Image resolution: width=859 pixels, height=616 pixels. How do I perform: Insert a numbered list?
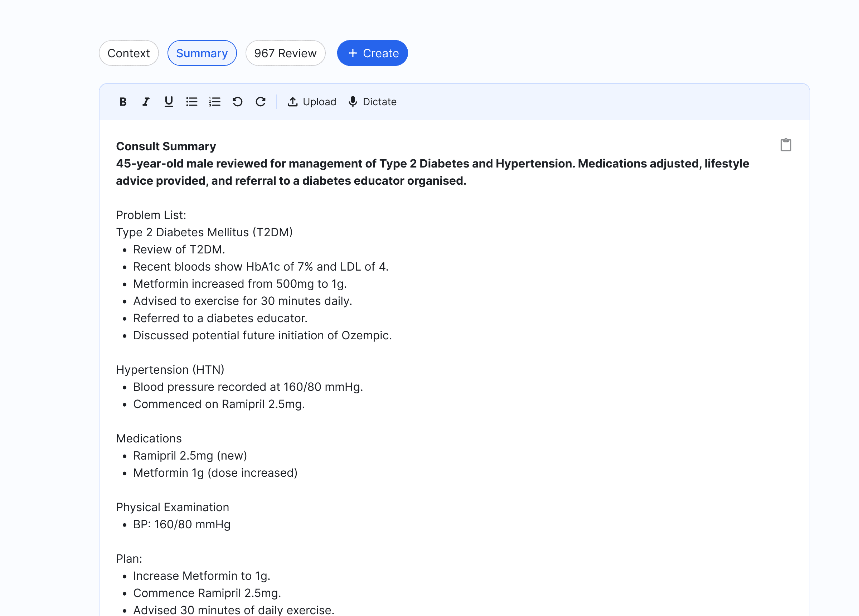click(x=215, y=102)
